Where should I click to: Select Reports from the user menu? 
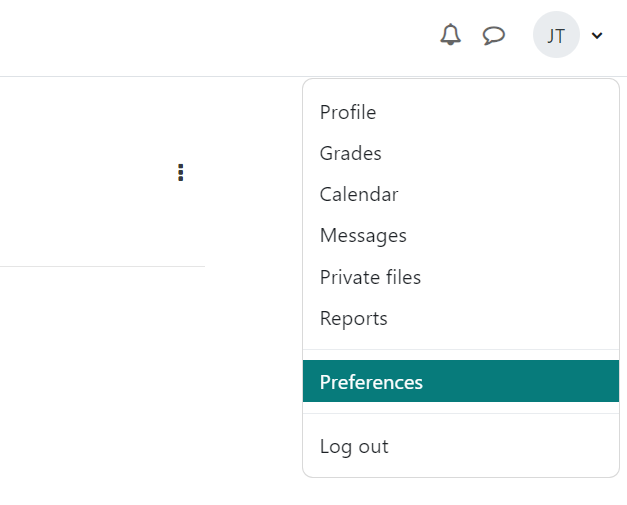tap(353, 319)
